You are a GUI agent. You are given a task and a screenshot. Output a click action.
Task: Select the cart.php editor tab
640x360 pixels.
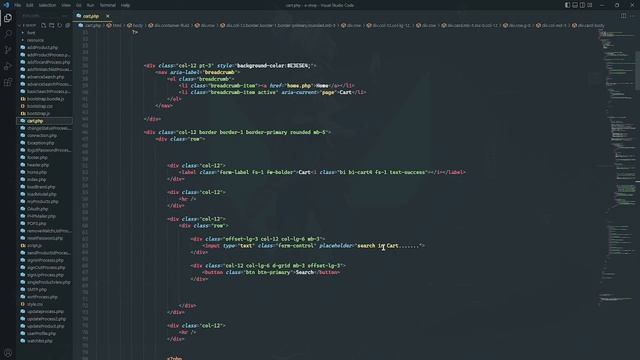[x=91, y=16]
